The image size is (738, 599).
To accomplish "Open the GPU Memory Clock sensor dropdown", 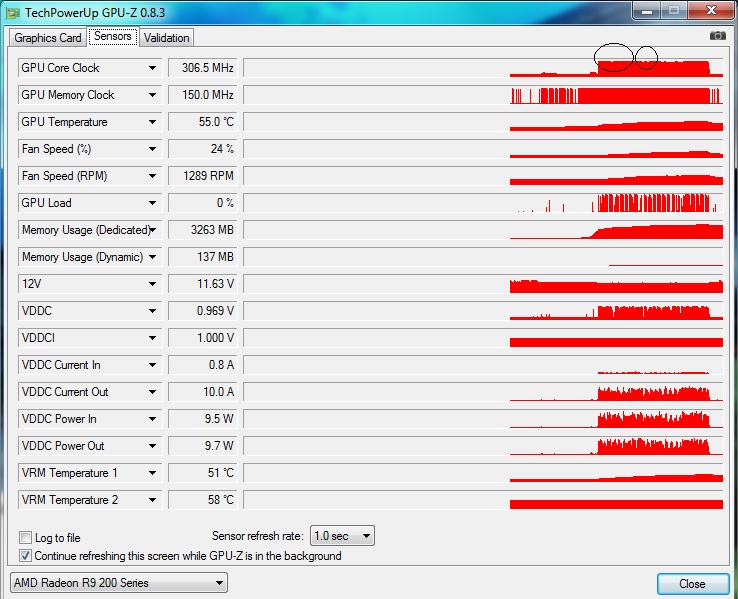I will (152, 95).
